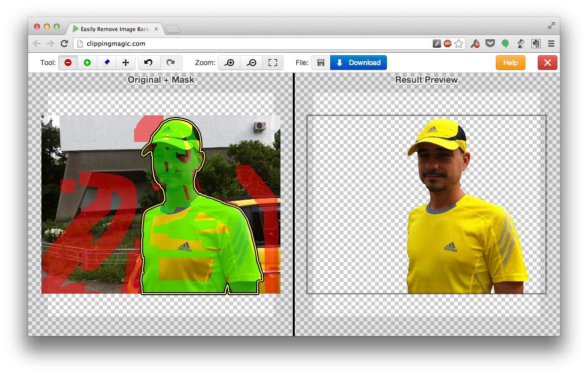Click the clippingmagic.com address bar
The height and width of the screenshot is (375, 588).
(x=246, y=43)
